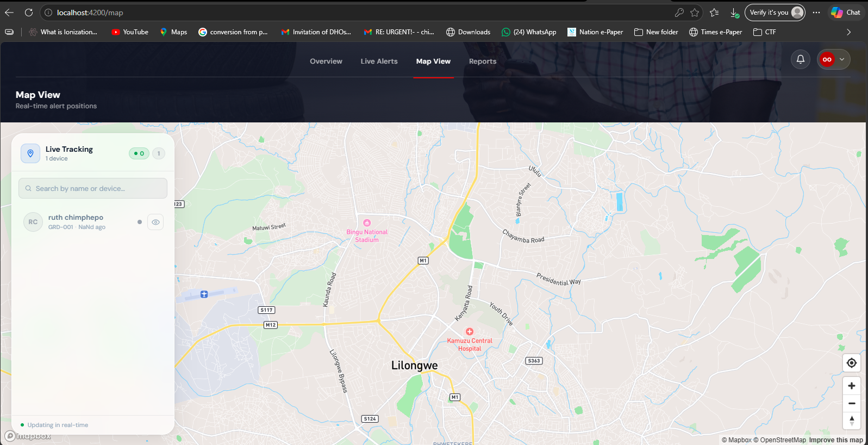Viewport: 868px width, 445px height.
Task: Click the grey total device count badge
Action: coord(159,153)
